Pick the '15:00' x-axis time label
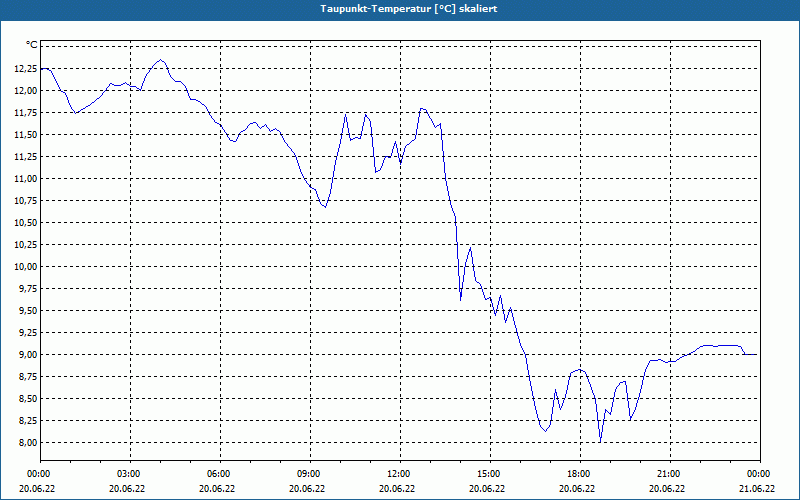The width and height of the screenshot is (800, 500). coord(487,474)
